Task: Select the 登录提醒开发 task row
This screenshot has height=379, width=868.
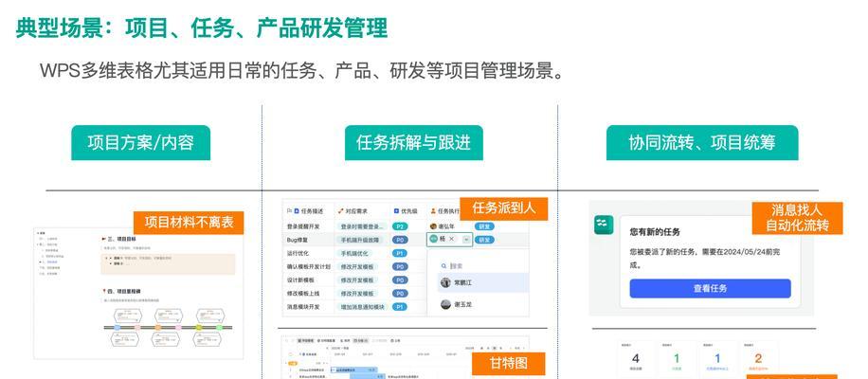Action: [406, 226]
